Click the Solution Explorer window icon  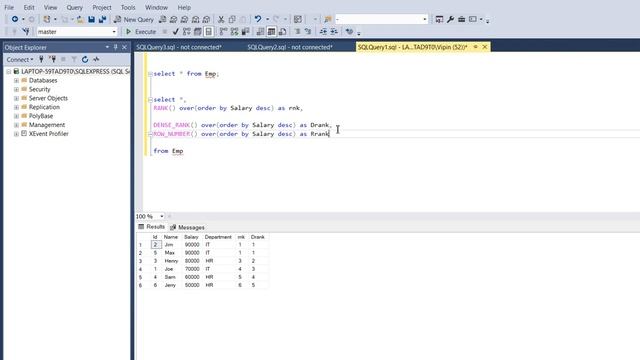click(x=439, y=19)
